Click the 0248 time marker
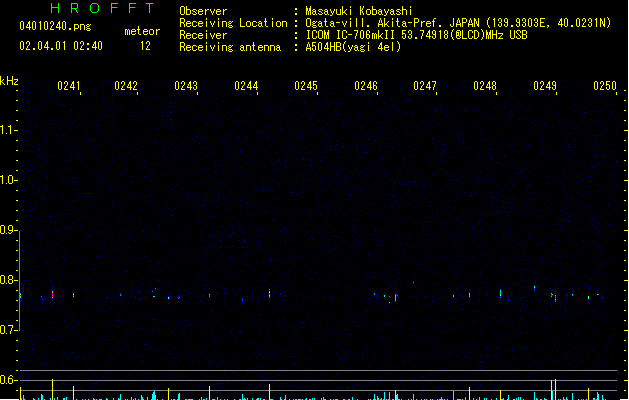 click(x=485, y=86)
